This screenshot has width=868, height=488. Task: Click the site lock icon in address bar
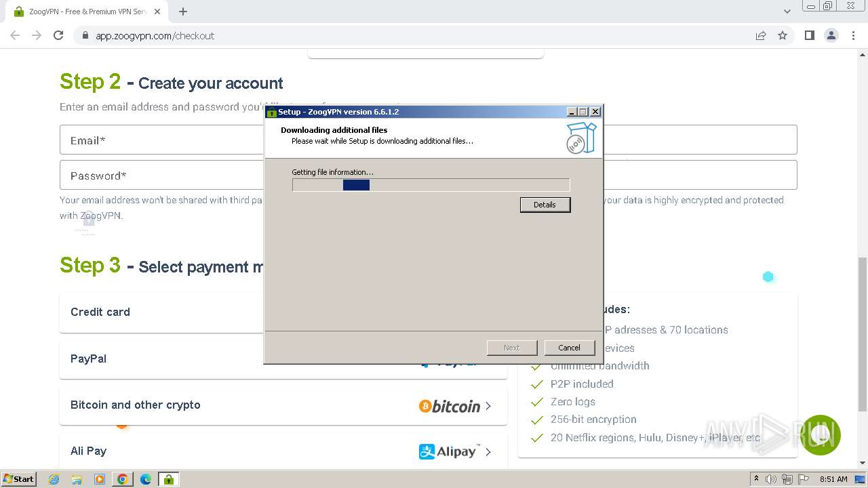click(x=85, y=36)
